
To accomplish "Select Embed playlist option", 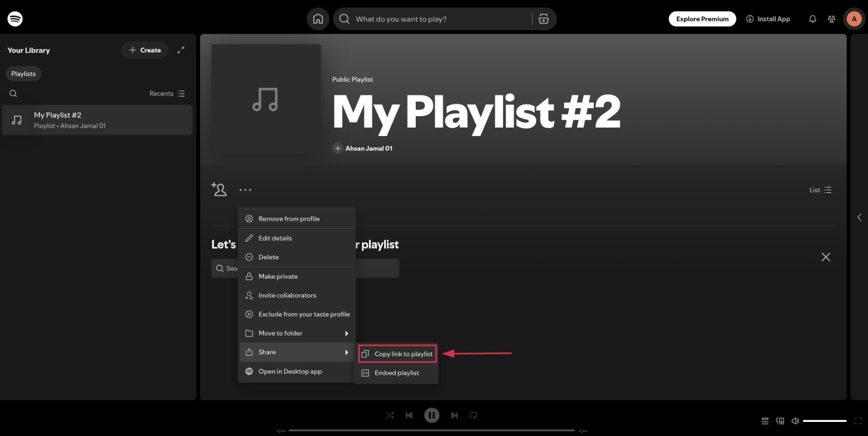I will (397, 373).
